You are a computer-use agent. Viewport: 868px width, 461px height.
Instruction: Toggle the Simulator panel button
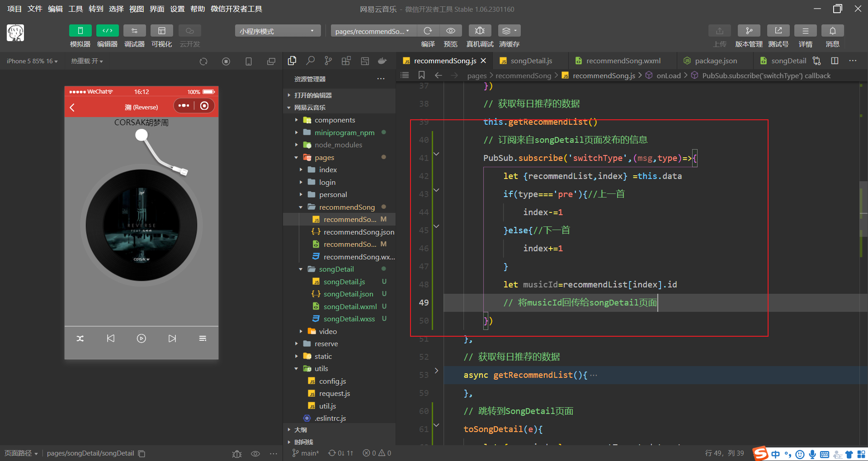(x=80, y=31)
